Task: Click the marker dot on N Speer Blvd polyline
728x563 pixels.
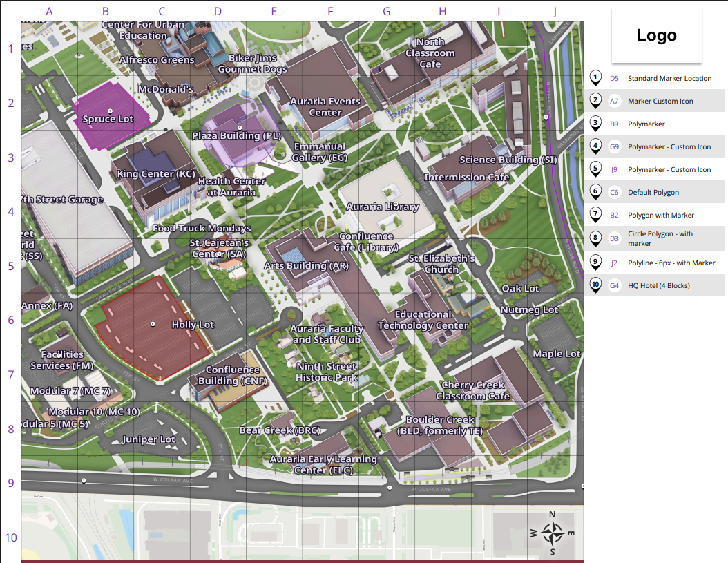Action: (546, 117)
